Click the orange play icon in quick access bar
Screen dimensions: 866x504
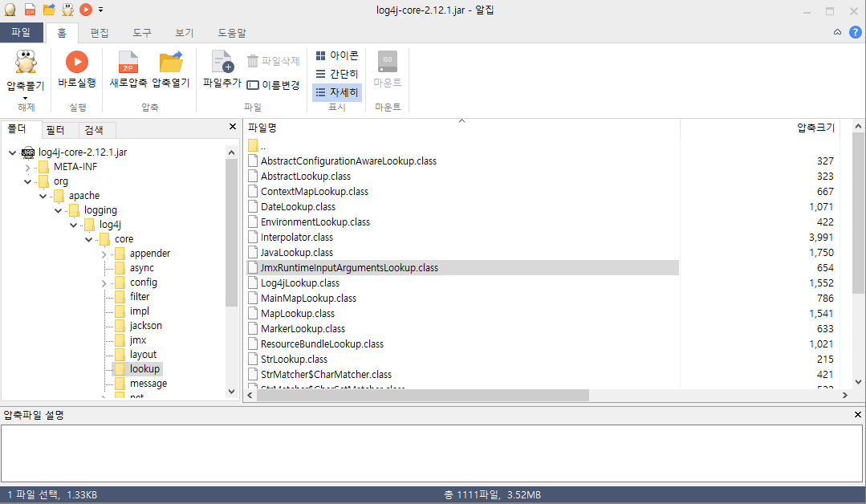coord(86,10)
